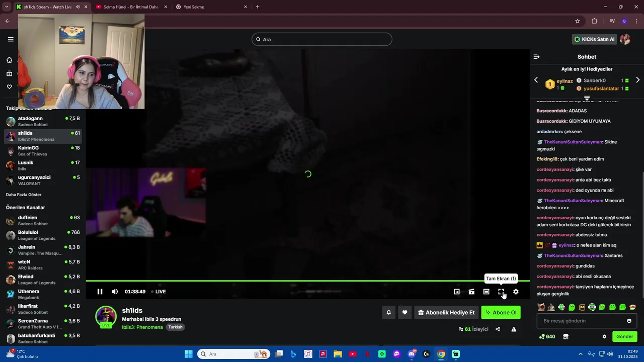644x362 pixels.
Task: Select the green headphones emote in emote row
Action: tap(561, 307)
